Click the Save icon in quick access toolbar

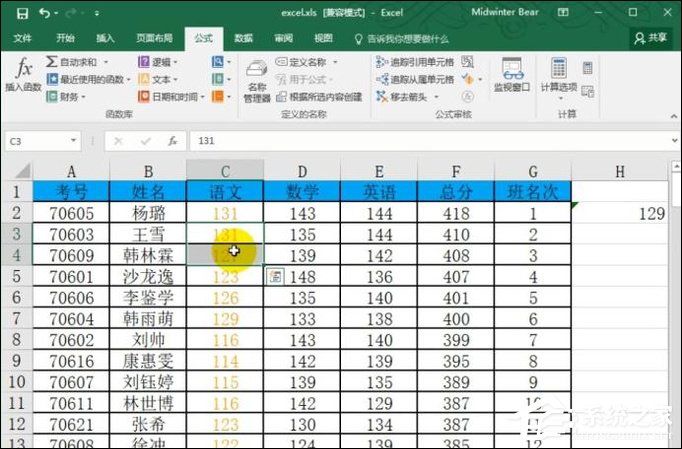(x=22, y=13)
